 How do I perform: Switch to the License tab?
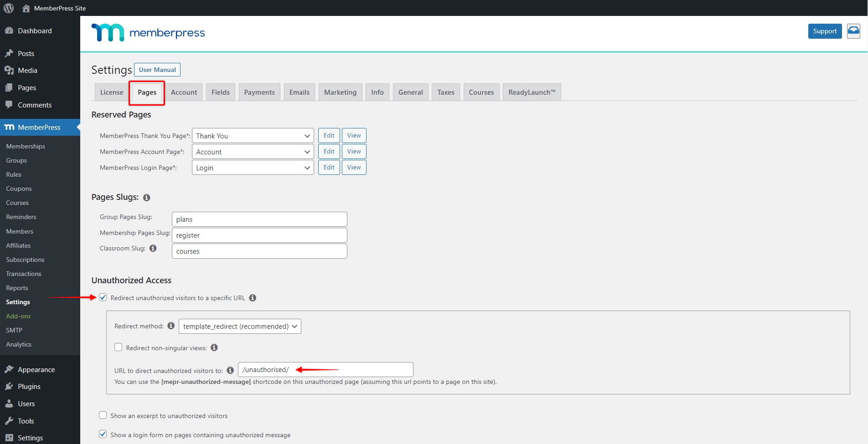tap(112, 92)
